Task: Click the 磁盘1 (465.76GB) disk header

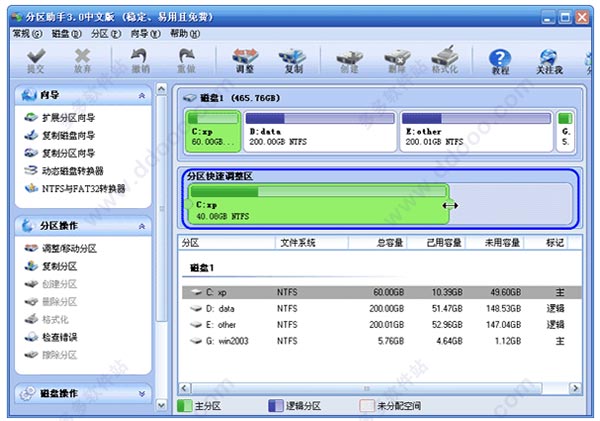Action: [233, 98]
